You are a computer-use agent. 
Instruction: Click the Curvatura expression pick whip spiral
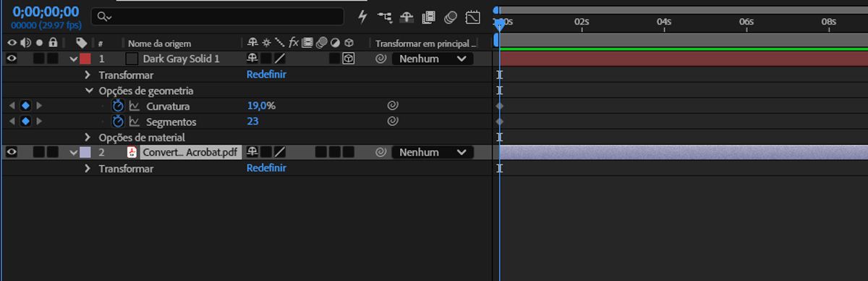click(x=392, y=106)
